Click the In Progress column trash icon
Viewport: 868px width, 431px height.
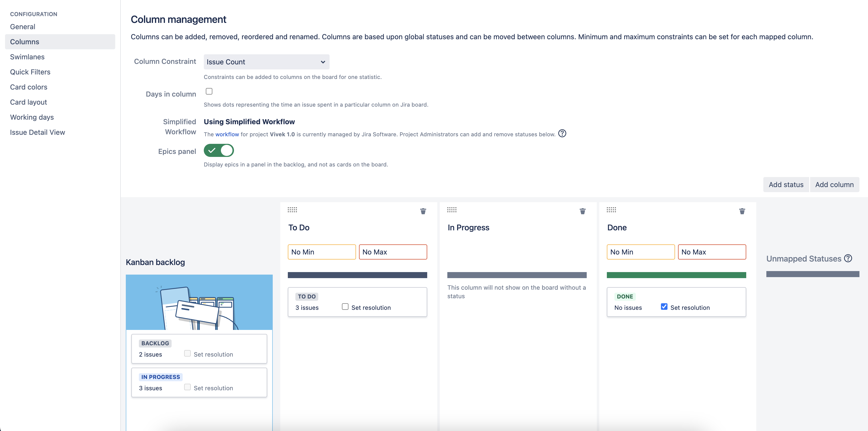pyautogui.click(x=582, y=211)
